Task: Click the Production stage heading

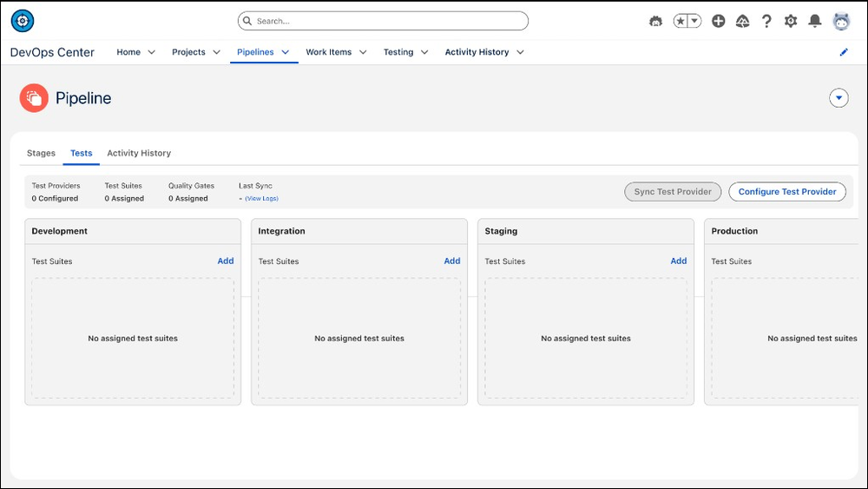Action: tap(734, 231)
